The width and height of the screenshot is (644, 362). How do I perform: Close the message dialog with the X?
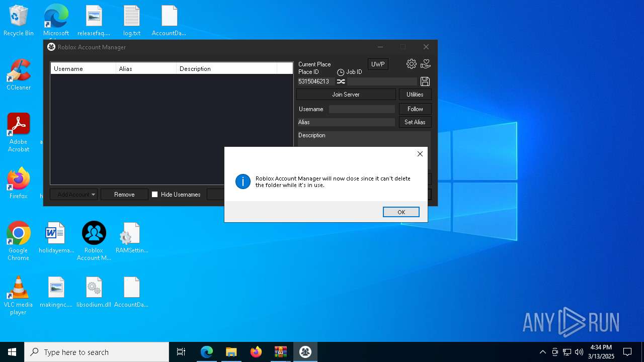(420, 154)
